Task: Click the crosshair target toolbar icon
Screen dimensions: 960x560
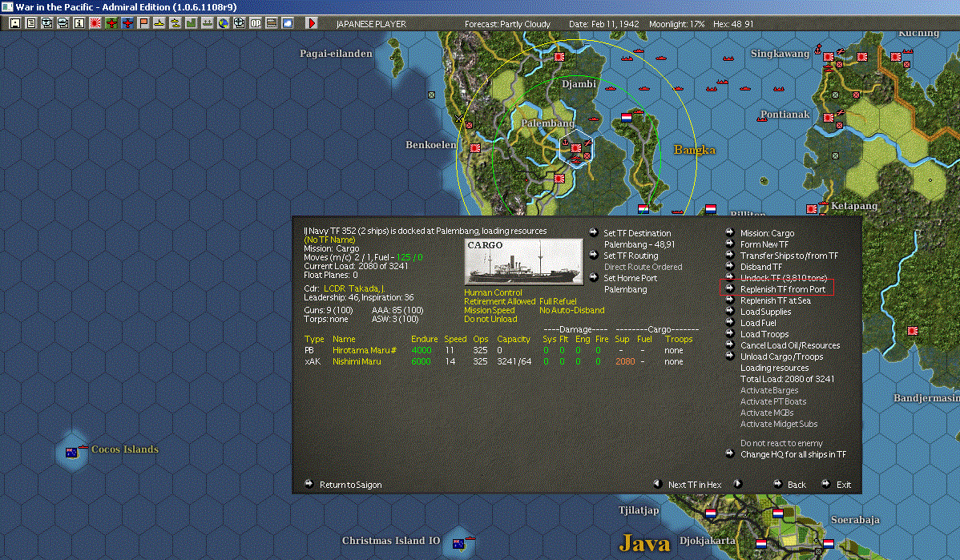Action: coord(240,23)
